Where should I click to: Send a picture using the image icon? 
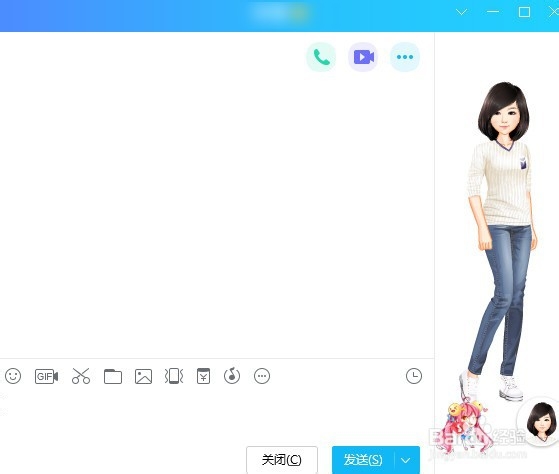point(143,376)
